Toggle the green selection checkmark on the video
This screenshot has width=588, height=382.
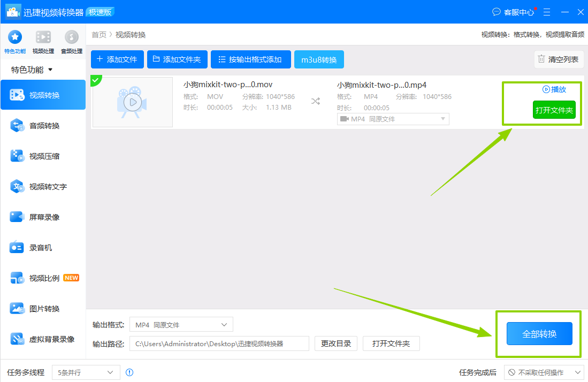pos(96,80)
